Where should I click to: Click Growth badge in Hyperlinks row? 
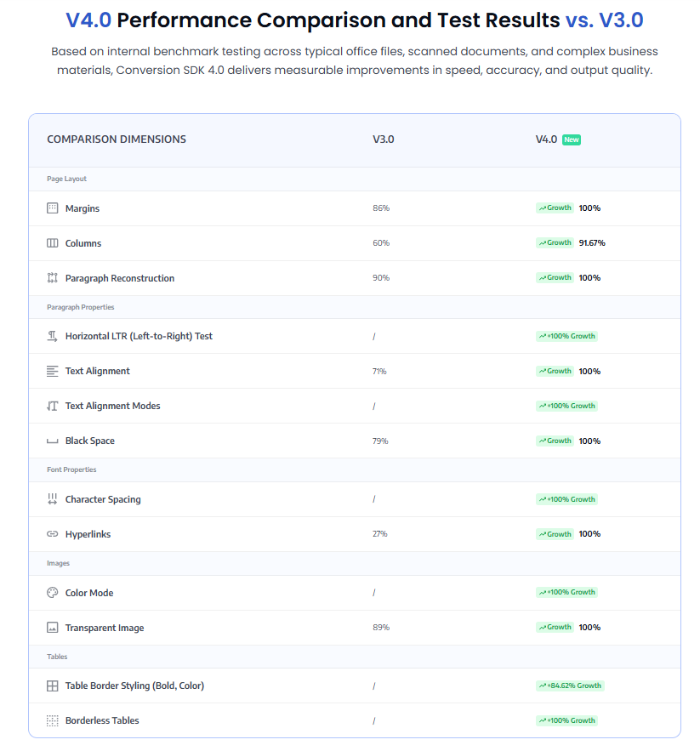pos(555,534)
